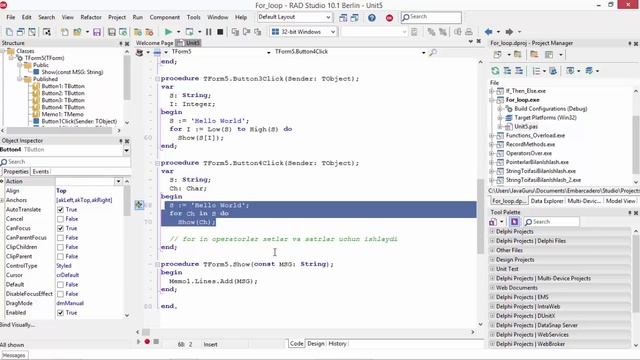The width and height of the screenshot is (640, 360).
Task: Toggle the ClipParent checkbox
Action: [60, 256]
